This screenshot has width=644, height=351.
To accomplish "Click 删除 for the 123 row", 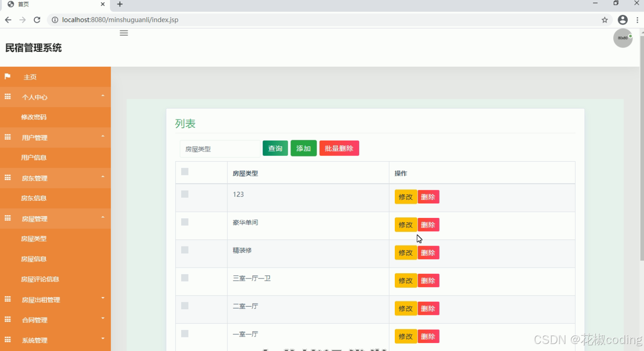I will (x=428, y=197).
